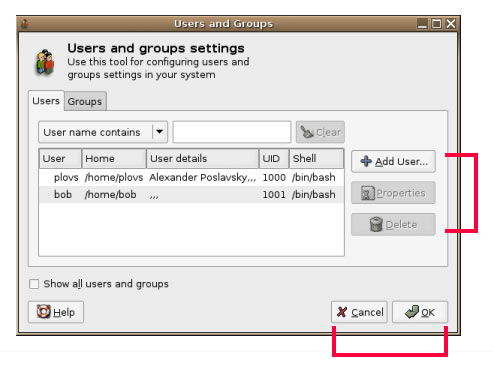Sort list by the Shell column header
Screen dimensions: 494x382
click(316, 159)
